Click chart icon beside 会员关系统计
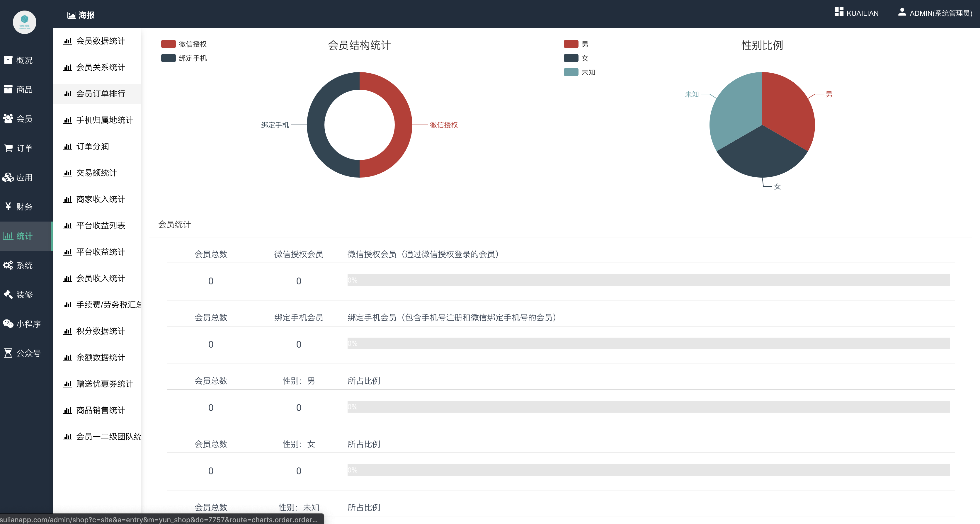 tap(67, 67)
